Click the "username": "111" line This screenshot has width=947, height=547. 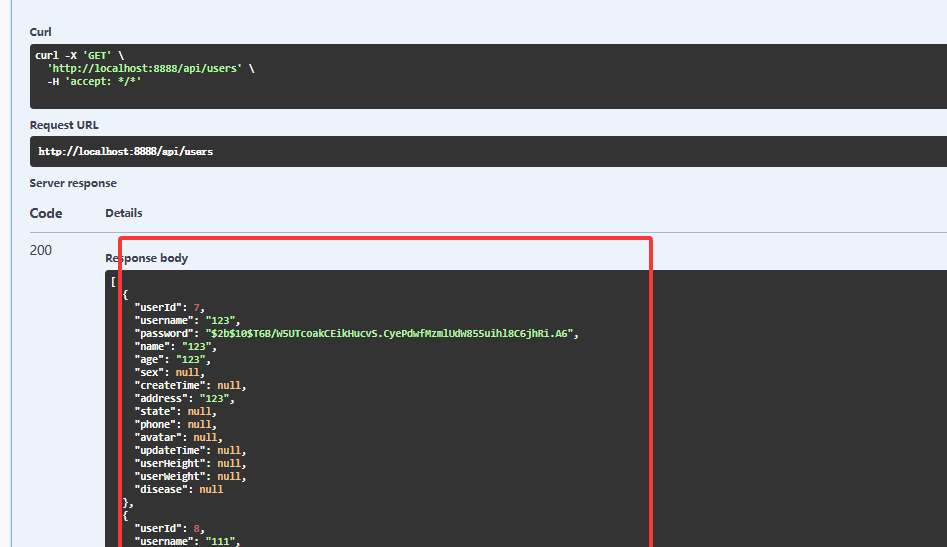coord(187,541)
